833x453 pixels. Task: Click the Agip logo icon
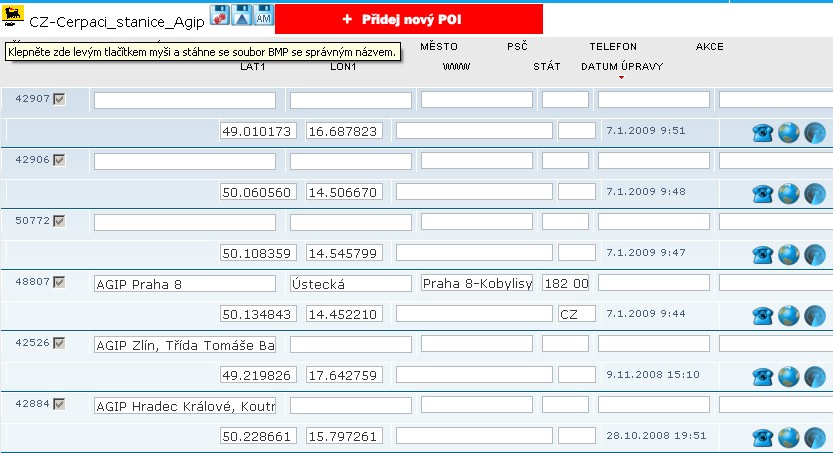14,17
